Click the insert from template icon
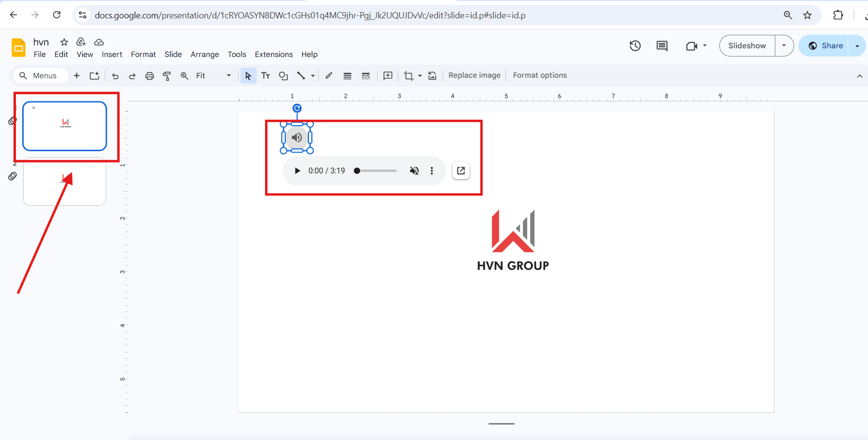This screenshot has width=868, height=440. (95, 76)
